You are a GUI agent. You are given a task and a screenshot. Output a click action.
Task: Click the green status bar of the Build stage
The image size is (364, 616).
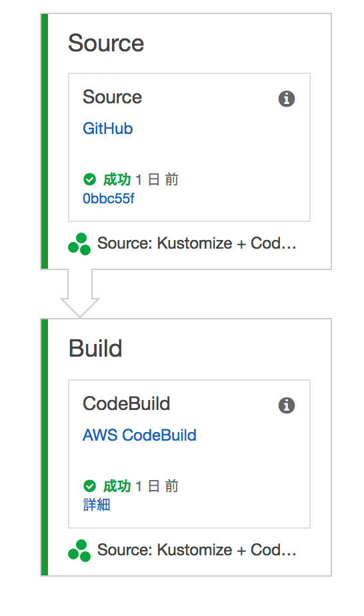[x=45, y=447]
